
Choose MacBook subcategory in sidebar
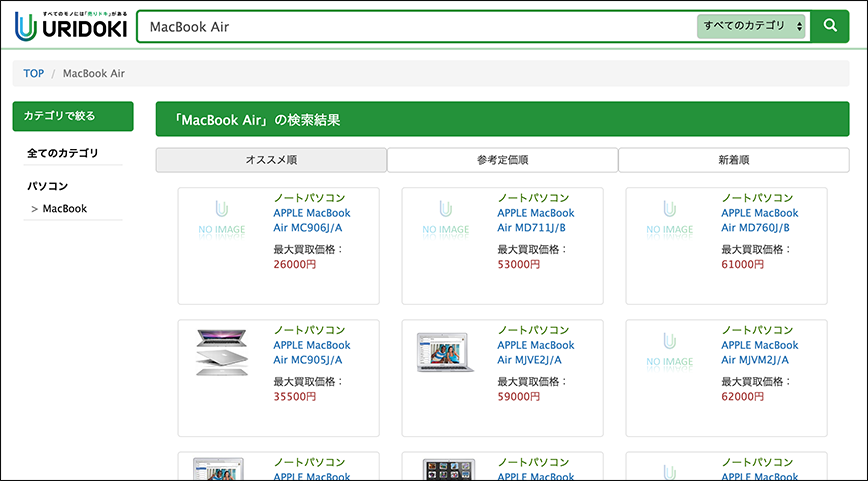pyautogui.click(x=65, y=209)
